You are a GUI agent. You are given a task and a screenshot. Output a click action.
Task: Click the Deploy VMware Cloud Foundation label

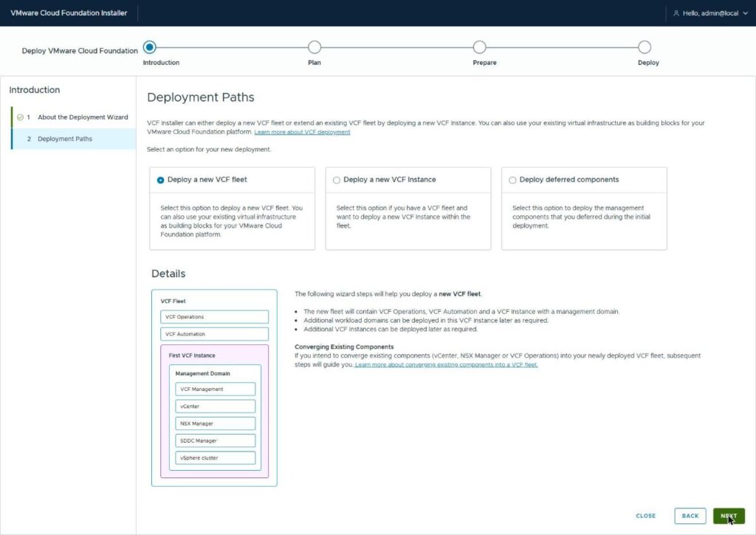tap(80, 51)
